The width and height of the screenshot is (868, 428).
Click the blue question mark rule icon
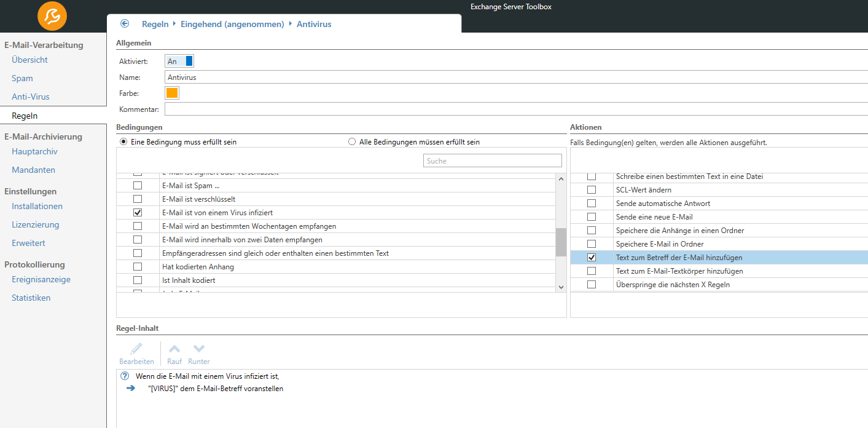click(x=125, y=376)
